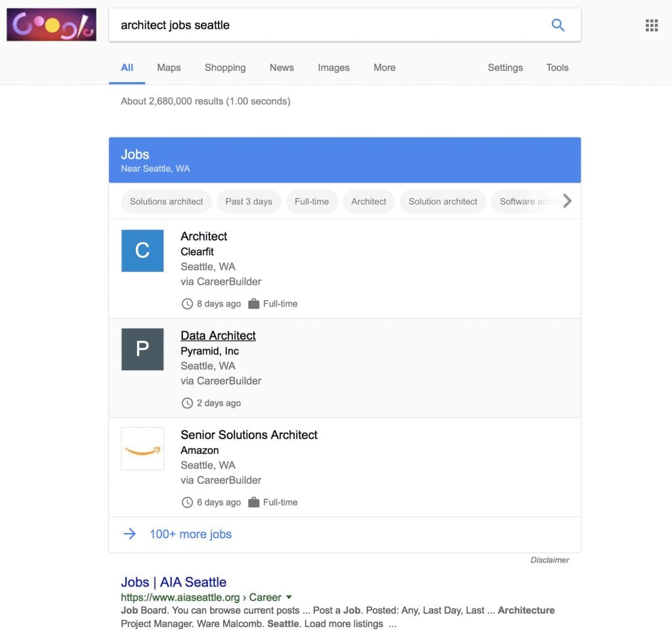Screen dimensions: 672x642
Task: Open the Senior Solutions Architect job listing
Action: coord(249,435)
